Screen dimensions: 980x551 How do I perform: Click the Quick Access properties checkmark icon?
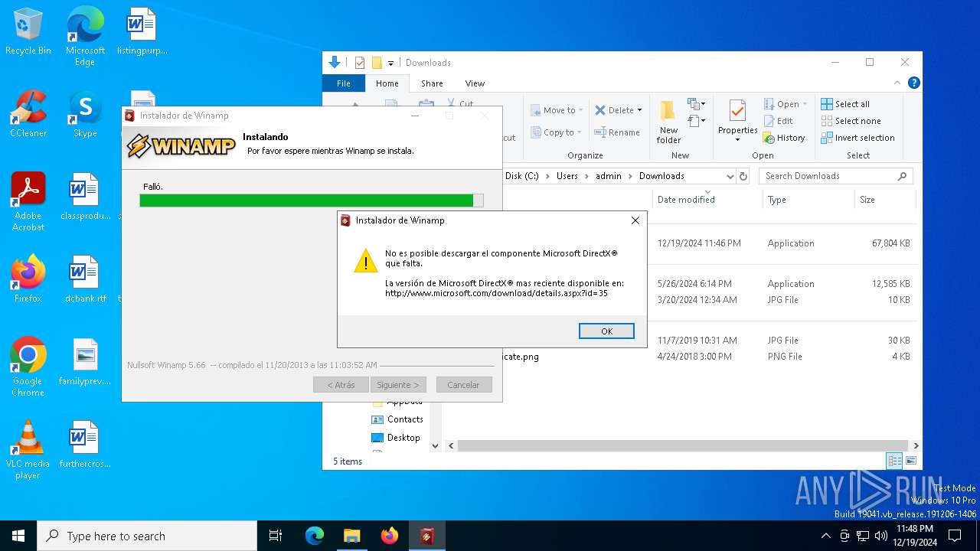[360, 63]
